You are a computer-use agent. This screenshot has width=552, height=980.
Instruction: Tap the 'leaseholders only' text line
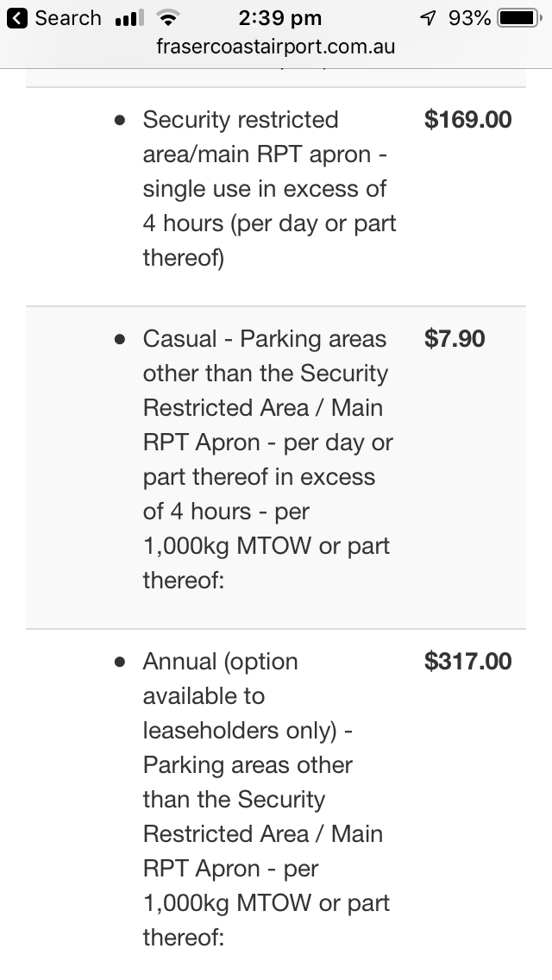[240, 731]
